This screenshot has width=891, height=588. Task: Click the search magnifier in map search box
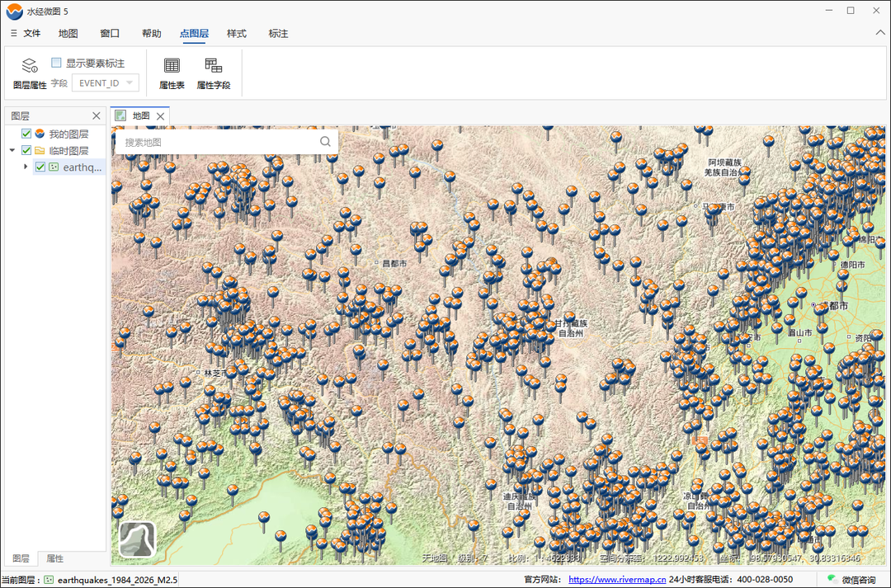pos(325,142)
